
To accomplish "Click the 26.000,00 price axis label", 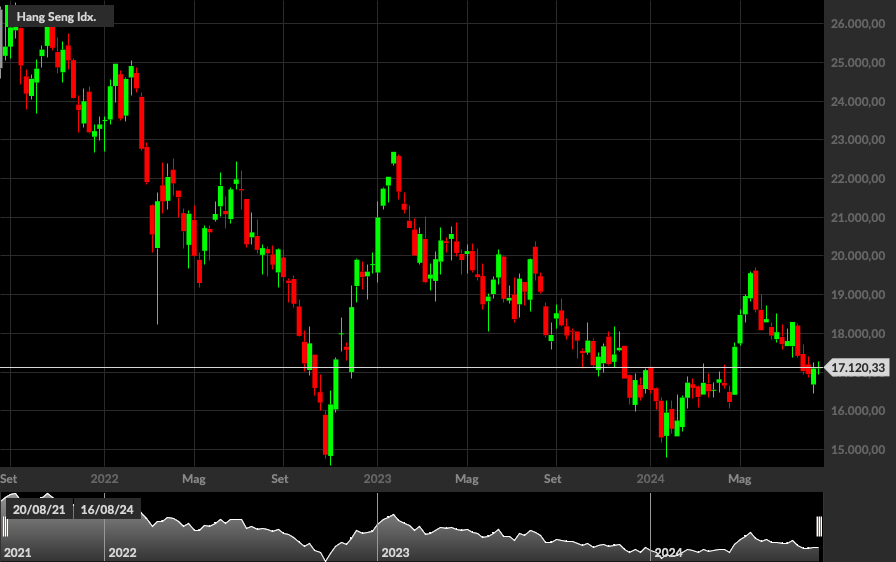I will tap(858, 23).
